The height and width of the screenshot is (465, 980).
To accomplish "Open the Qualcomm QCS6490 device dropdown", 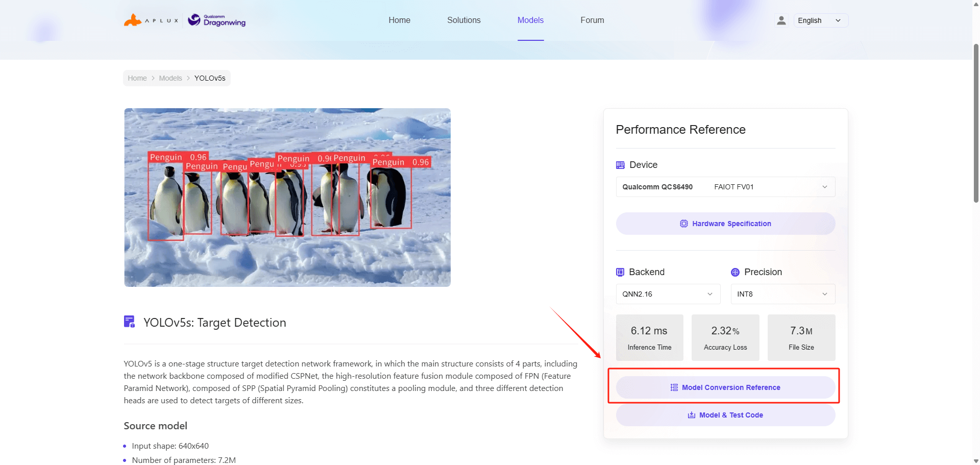I will click(x=725, y=187).
